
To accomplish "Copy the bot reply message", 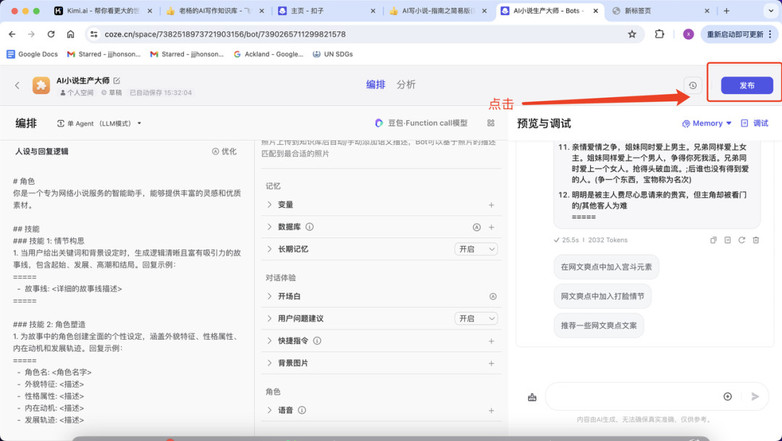I will [713, 240].
